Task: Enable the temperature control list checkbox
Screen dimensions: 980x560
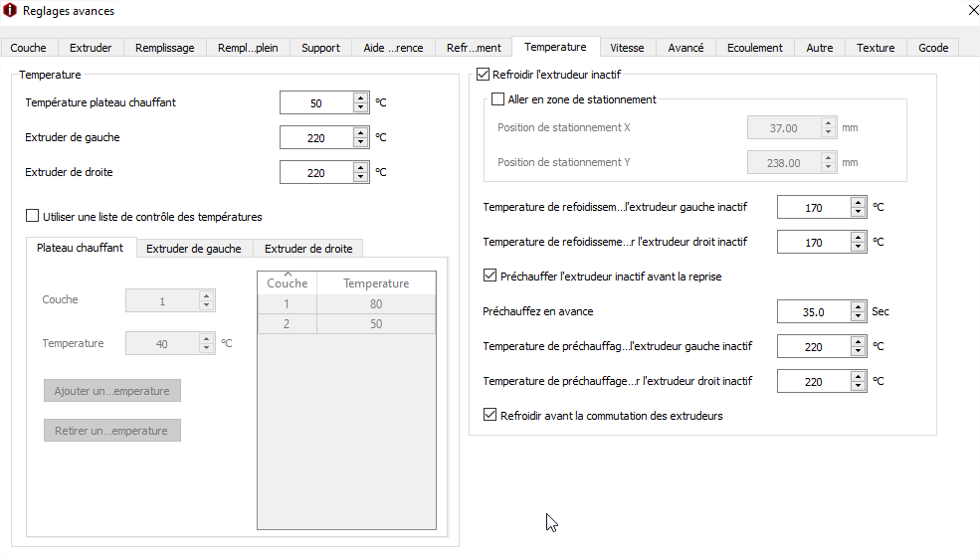Action: [33, 216]
